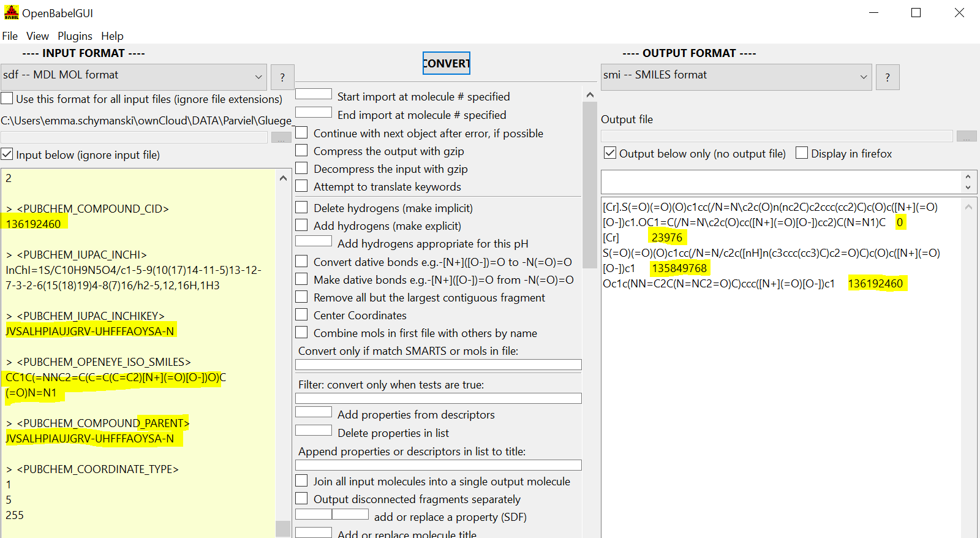Check 'Output disconnected fragments separately'
Viewport: 980px width, 538px height.
click(301, 498)
